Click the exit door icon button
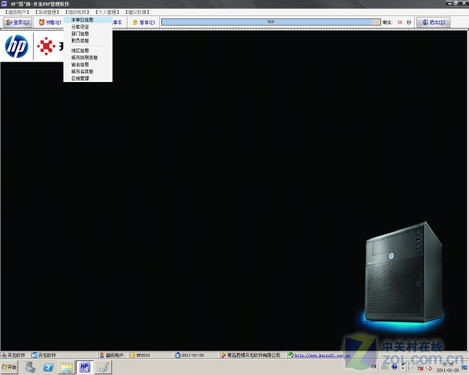Image resolution: width=469 pixels, height=375 pixels. click(433, 22)
